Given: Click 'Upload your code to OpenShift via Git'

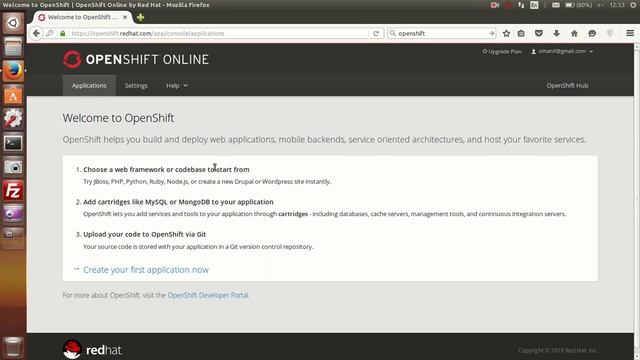Looking at the screenshot, I should [x=144, y=234].
